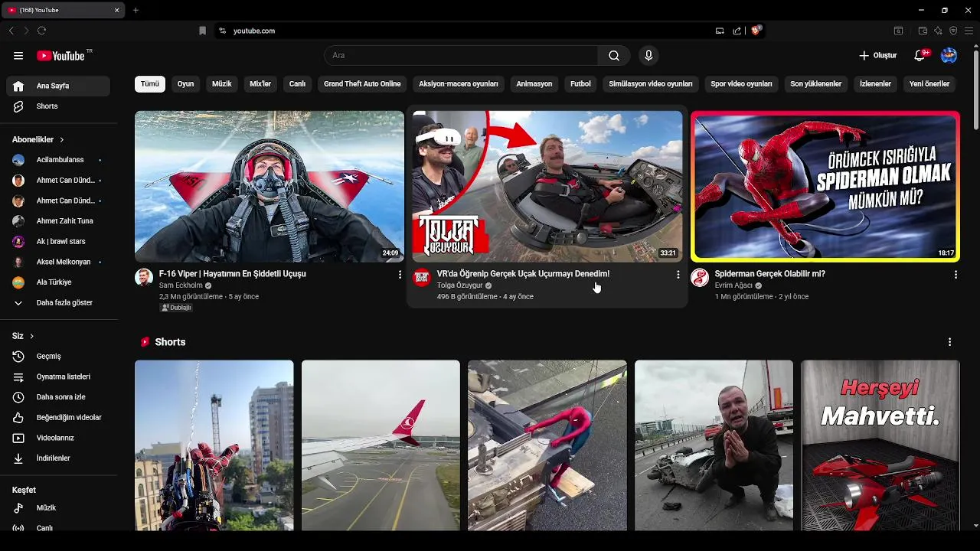This screenshot has width=980, height=551.
Task: Open F-16 Viper video thumbnail
Action: (x=269, y=187)
